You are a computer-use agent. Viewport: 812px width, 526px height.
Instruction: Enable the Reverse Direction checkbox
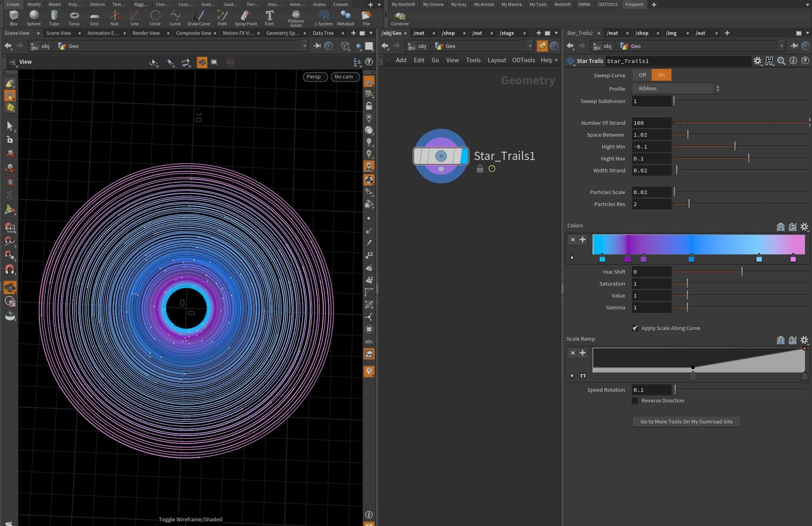635,400
